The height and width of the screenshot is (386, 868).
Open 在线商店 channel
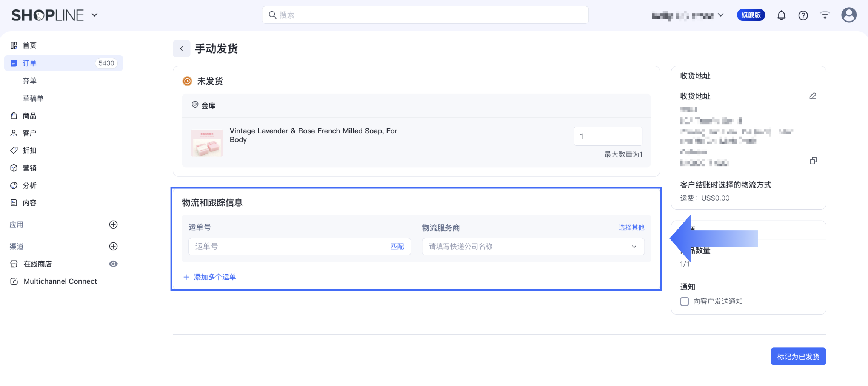coord(38,264)
